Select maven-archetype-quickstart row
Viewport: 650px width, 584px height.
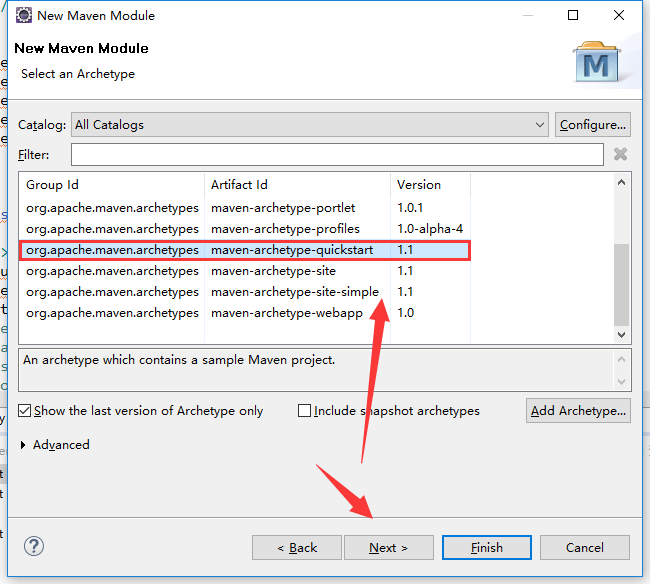245,250
